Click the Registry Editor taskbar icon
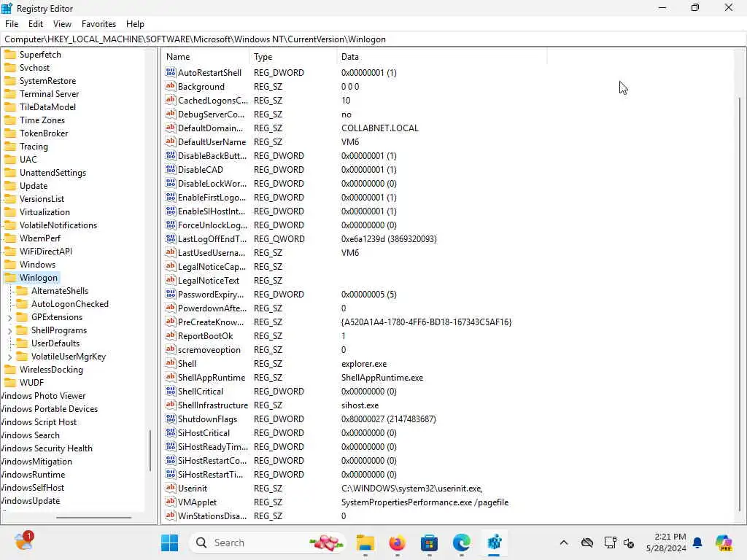The height and width of the screenshot is (560, 747). tap(494, 542)
